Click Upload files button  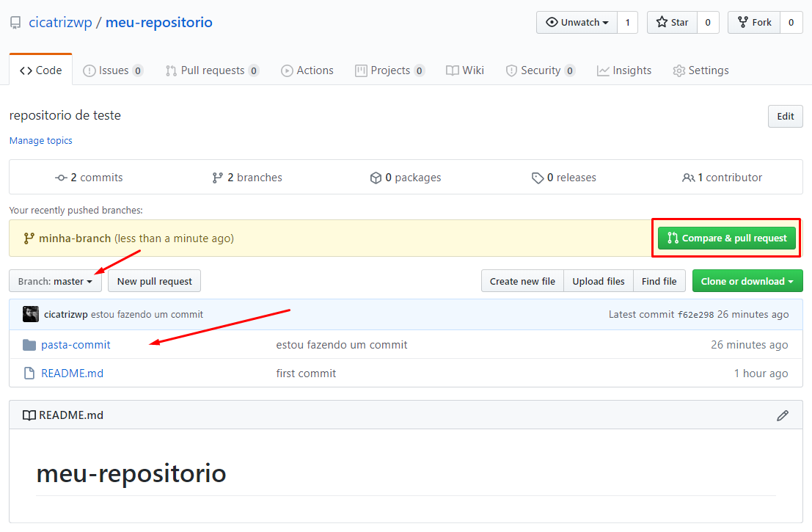[598, 281]
